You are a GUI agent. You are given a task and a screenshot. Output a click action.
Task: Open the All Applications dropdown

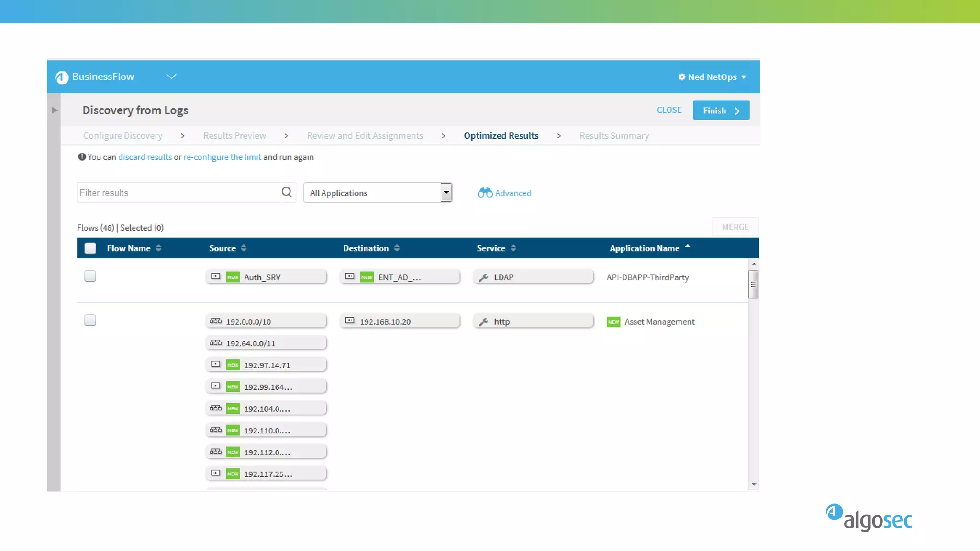pyautogui.click(x=445, y=193)
